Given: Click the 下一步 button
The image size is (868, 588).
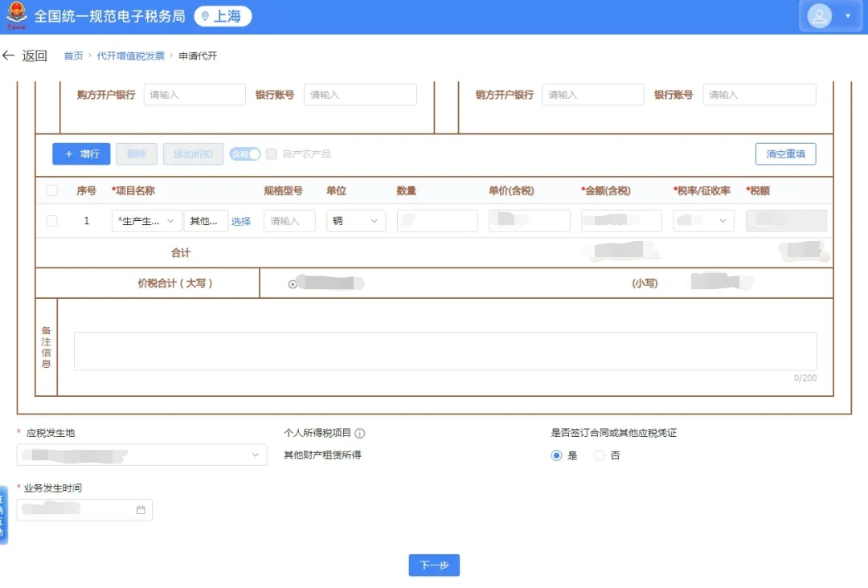Looking at the screenshot, I should coord(434,565).
